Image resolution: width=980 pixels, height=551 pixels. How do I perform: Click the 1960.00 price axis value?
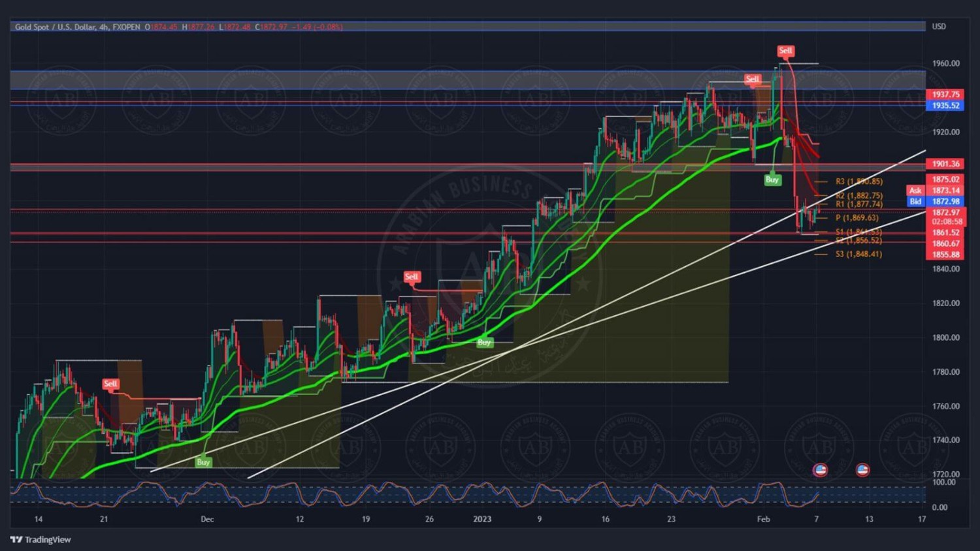click(945, 63)
